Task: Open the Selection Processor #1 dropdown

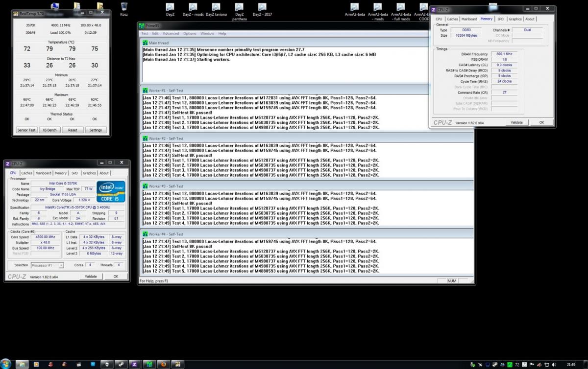Action: pyautogui.click(x=48, y=265)
